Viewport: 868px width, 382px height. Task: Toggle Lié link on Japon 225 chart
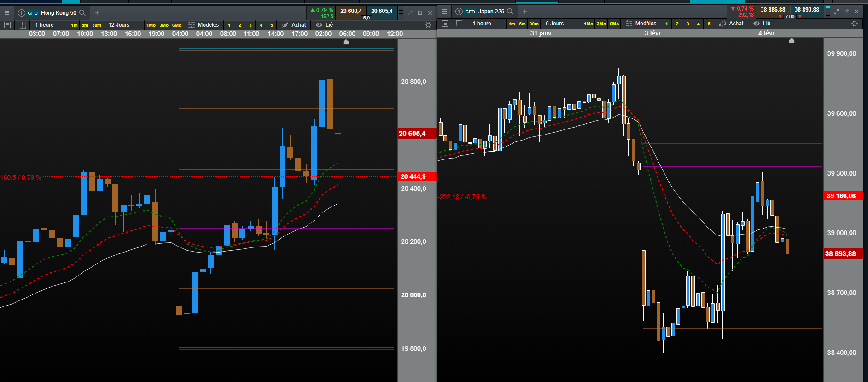[x=762, y=24]
